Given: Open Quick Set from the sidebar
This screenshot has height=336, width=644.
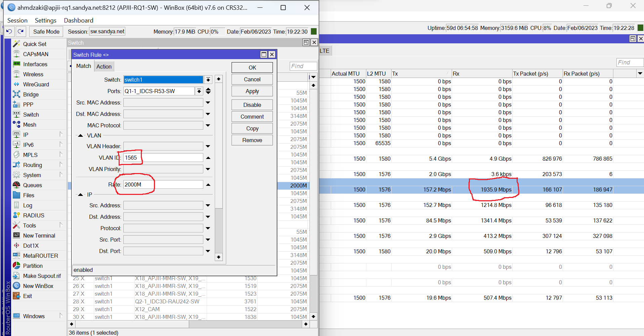Looking at the screenshot, I should (x=34, y=44).
